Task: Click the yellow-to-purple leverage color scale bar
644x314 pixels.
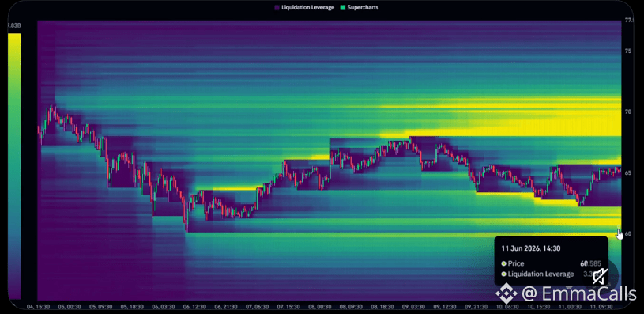Action: [14, 166]
